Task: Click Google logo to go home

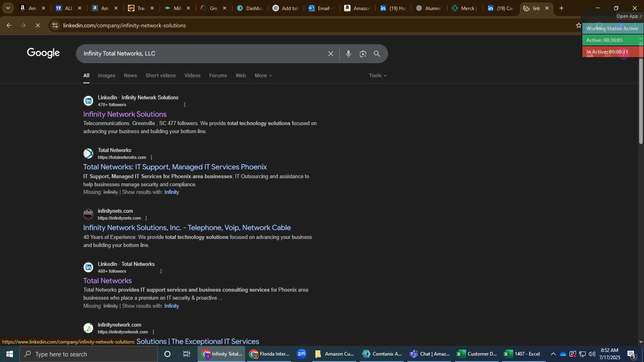Action: [43, 53]
